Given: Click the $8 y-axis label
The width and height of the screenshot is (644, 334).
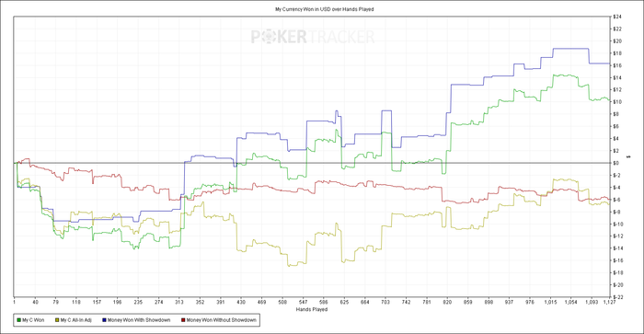Looking at the screenshot, I should click(616, 114).
